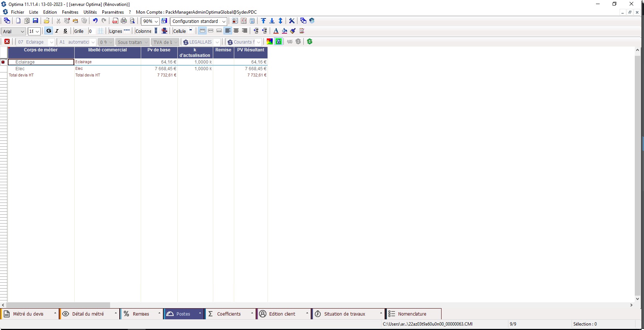Image resolution: width=644 pixels, height=330 pixels.
Task: Open the LEGALLAIS supplier dropdown
Action: click(217, 42)
